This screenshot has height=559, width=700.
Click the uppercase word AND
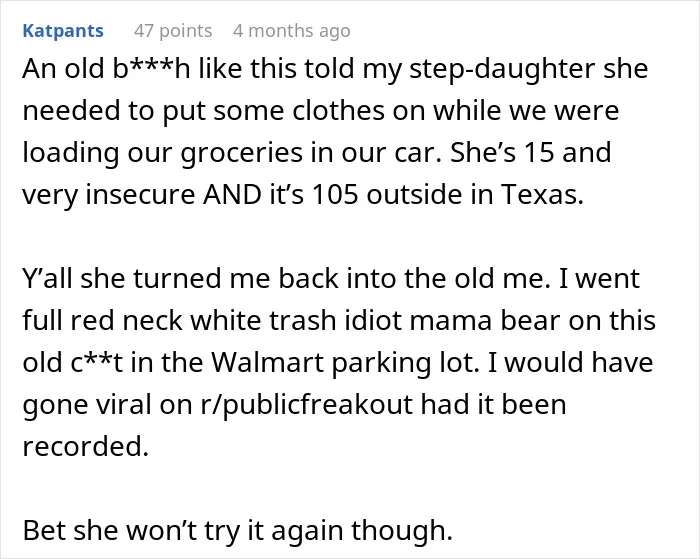coord(232,194)
